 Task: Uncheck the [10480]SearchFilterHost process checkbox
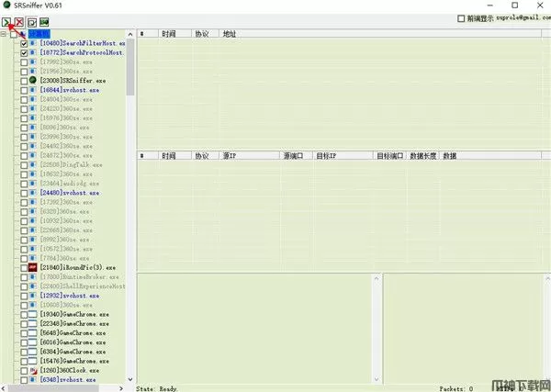[24, 43]
